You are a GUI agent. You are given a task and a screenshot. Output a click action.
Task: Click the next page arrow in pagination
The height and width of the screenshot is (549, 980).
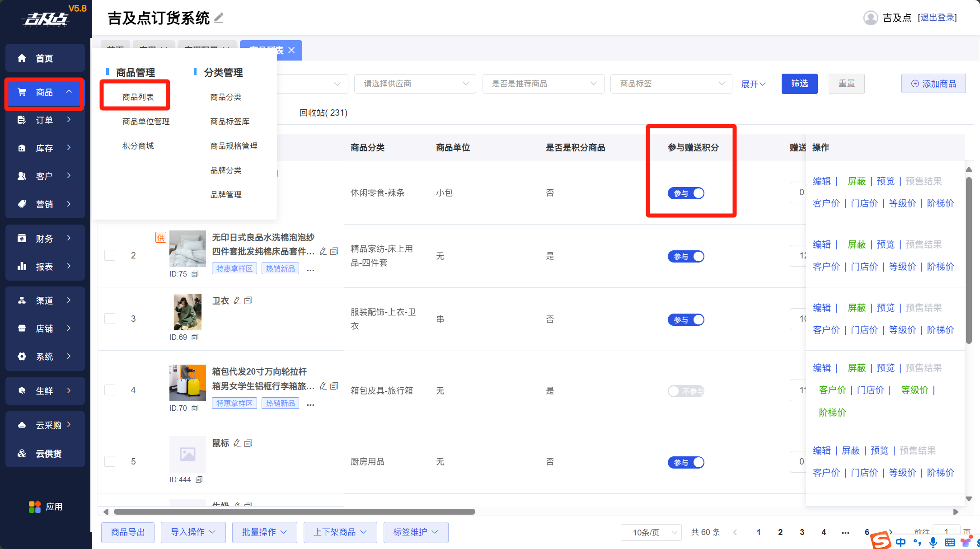point(890,532)
